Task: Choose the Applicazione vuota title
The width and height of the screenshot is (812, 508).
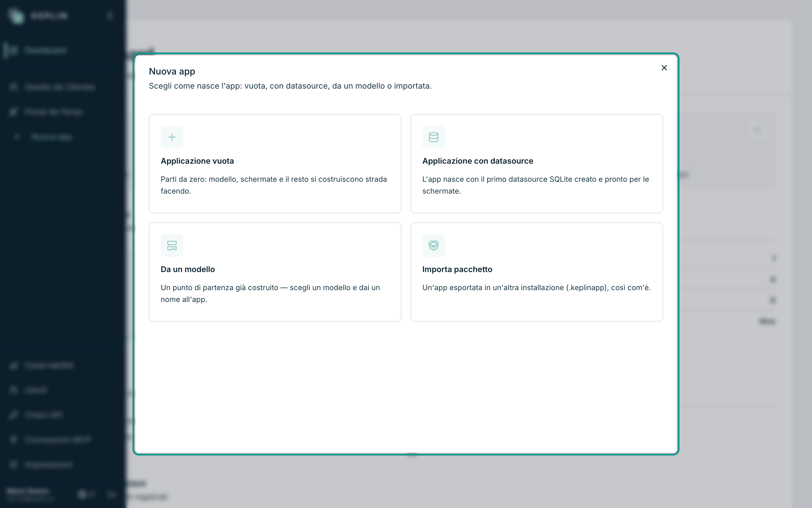Action: point(197,161)
